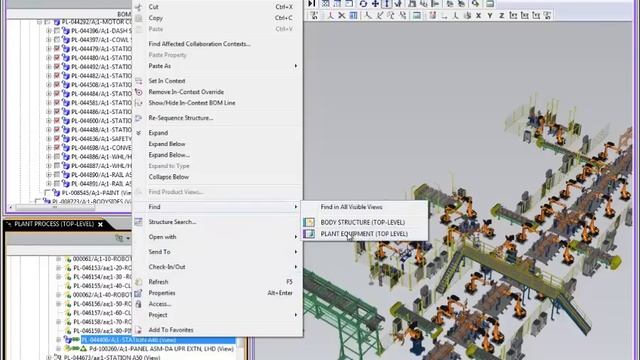Click the Re-Sequence Structure icon
This screenshot has height=360, width=640.
coord(139,118)
